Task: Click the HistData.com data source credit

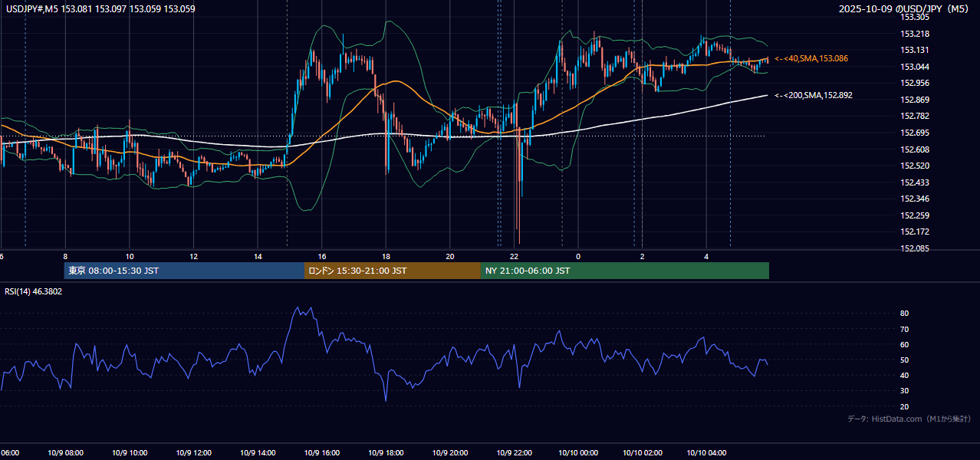Action: coord(909,419)
